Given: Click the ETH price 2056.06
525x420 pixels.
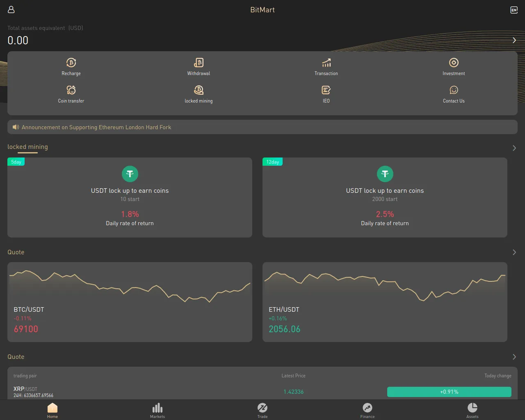Looking at the screenshot, I should (285, 329).
